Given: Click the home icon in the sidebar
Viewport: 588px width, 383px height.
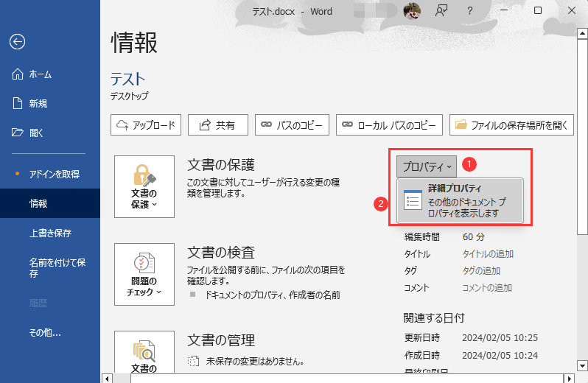Looking at the screenshot, I should coord(18,74).
